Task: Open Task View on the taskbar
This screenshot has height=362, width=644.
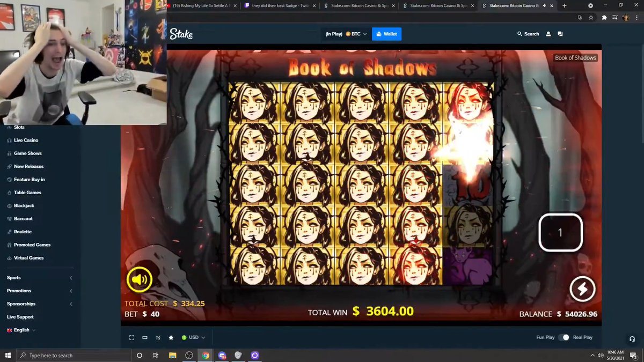Action: pyautogui.click(x=155, y=355)
